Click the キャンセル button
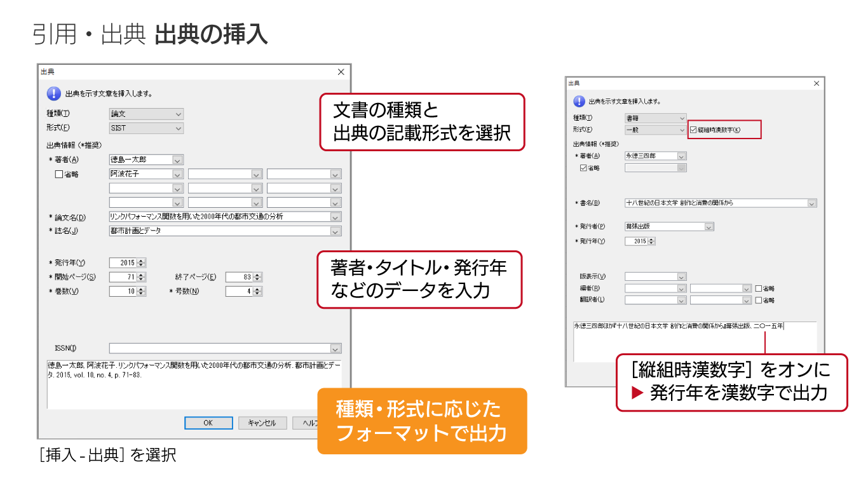Viewport: 868px width, 488px height. (x=262, y=423)
